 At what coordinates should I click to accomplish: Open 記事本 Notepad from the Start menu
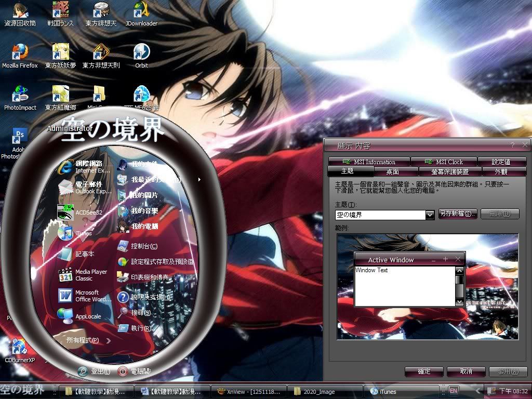pyautogui.click(x=76, y=254)
